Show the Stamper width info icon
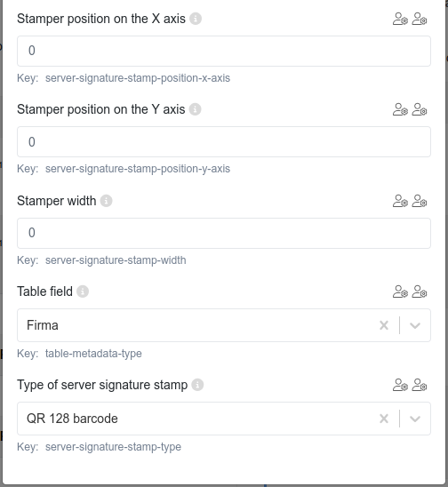The image size is (448, 487). (x=106, y=201)
